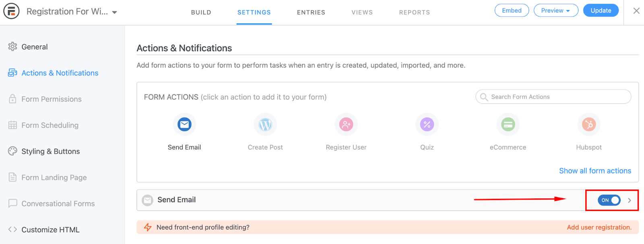644x244 pixels.
Task: Click the Add user registration link
Action: pyautogui.click(x=599, y=227)
